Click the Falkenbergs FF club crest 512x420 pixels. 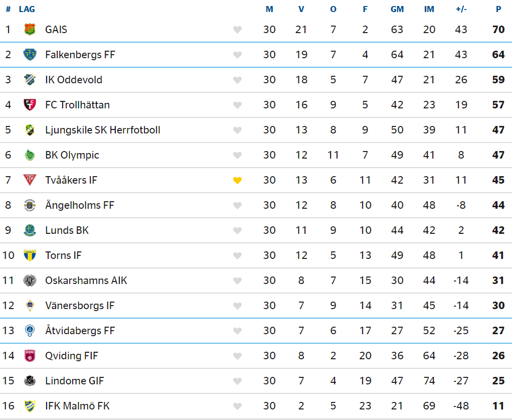click(x=30, y=55)
